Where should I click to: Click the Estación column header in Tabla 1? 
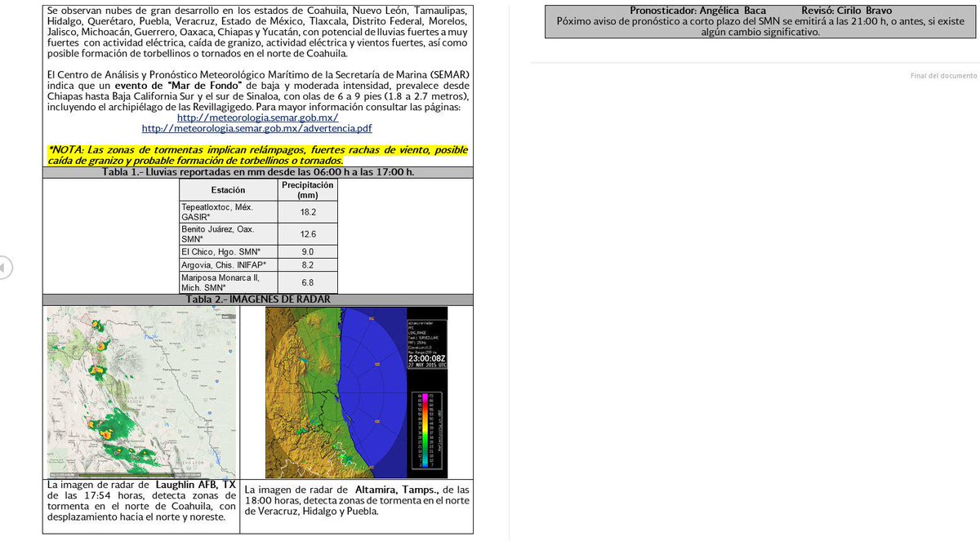[x=229, y=189]
